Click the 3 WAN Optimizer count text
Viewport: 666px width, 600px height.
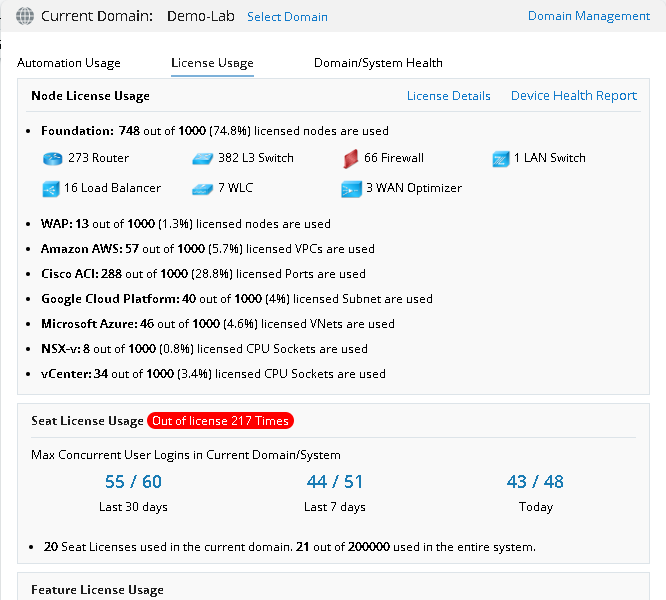(x=414, y=188)
